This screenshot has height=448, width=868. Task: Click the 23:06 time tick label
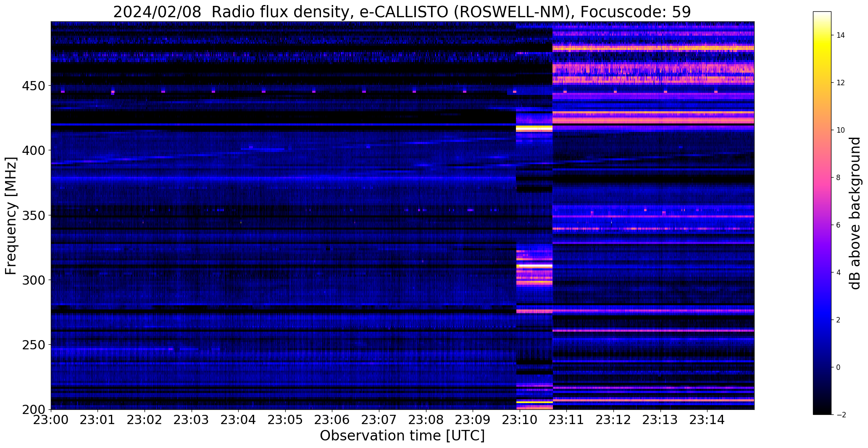pos(332,420)
